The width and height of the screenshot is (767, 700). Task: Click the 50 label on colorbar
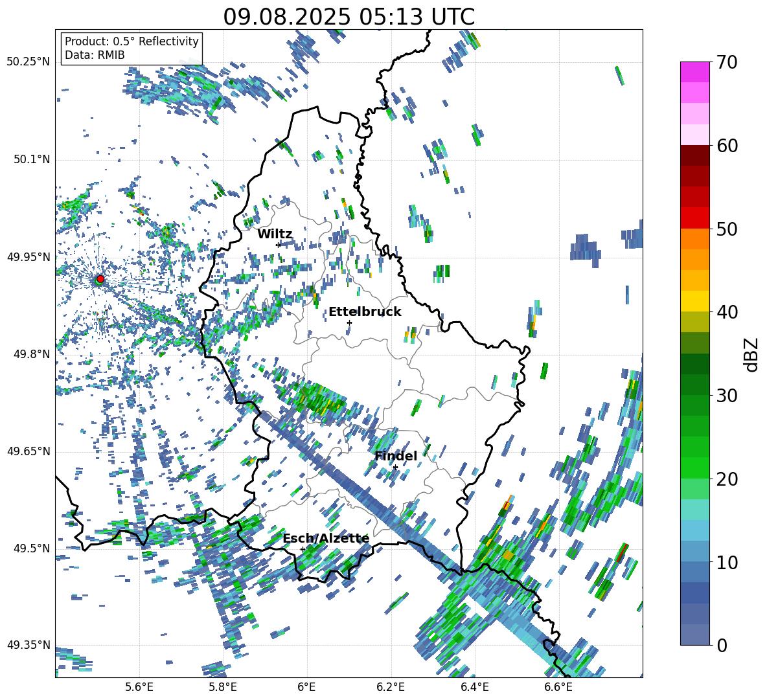[727, 229]
